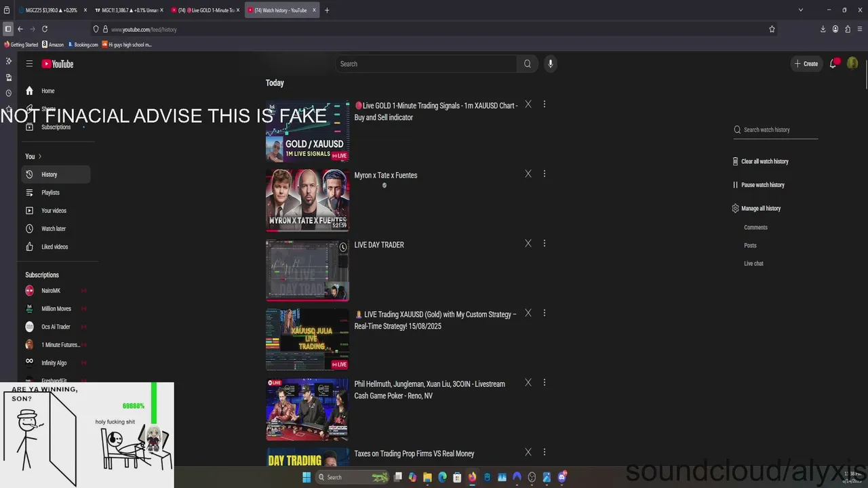868x488 pixels.
Task: Open YouTube notifications bell
Action: tap(833, 64)
